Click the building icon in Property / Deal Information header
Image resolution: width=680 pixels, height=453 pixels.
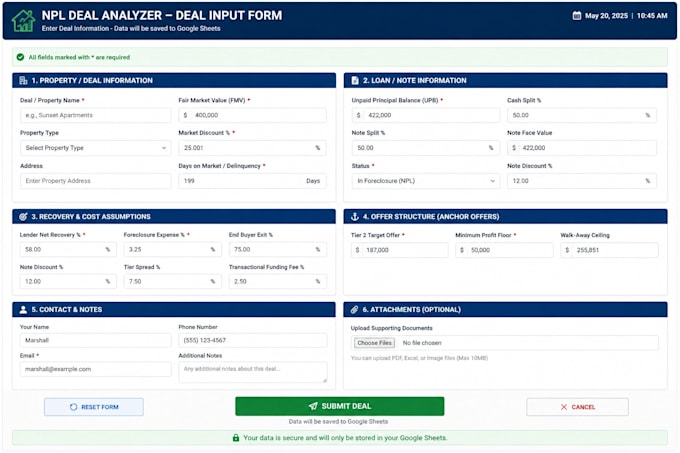pos(23,81)
